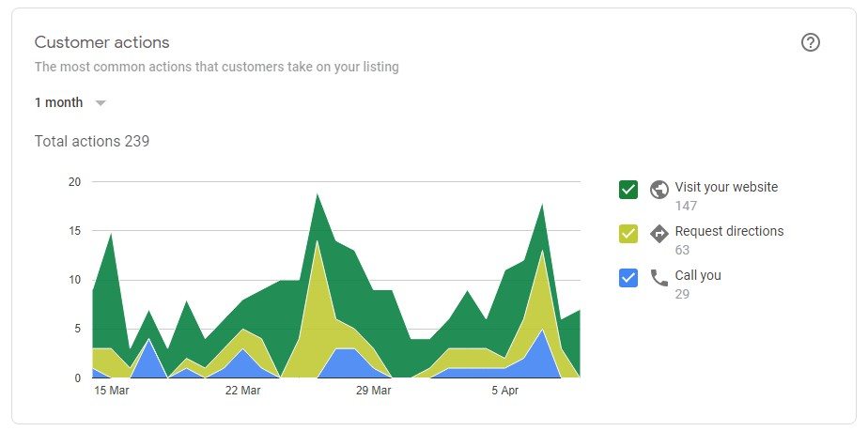868x431 pixels.
Task: Click the globe website icon
Action: point(659,189)
